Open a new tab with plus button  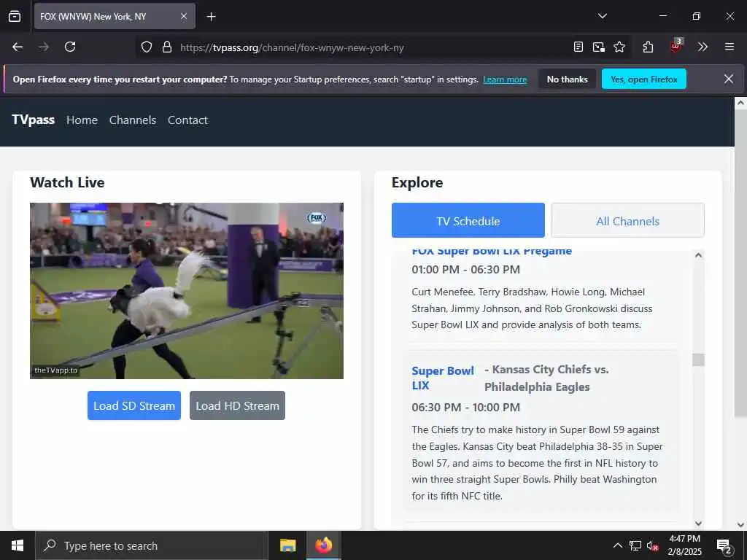coord(212,17)
